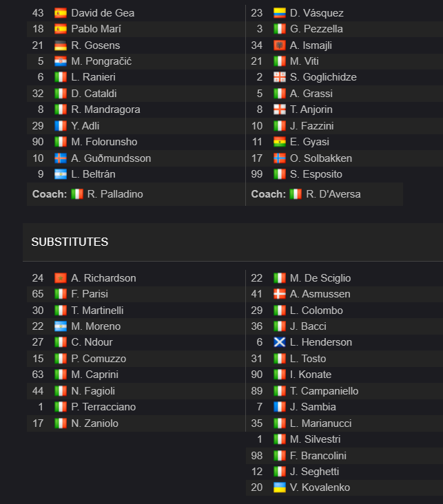Click the Croatia flag beside M. Pongračić
The image size is (443, 504).
click(61, 61)
